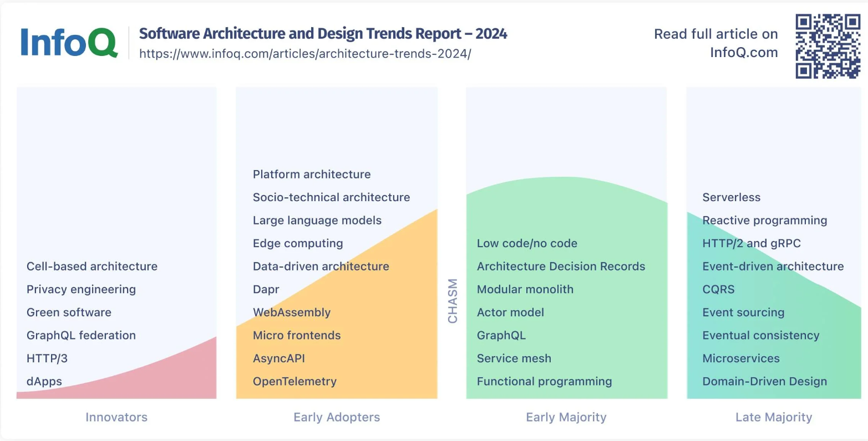This screenshot has width=868, height=441.
Task: Click the WebAssembly trend entry
Action: click(292, 312)
